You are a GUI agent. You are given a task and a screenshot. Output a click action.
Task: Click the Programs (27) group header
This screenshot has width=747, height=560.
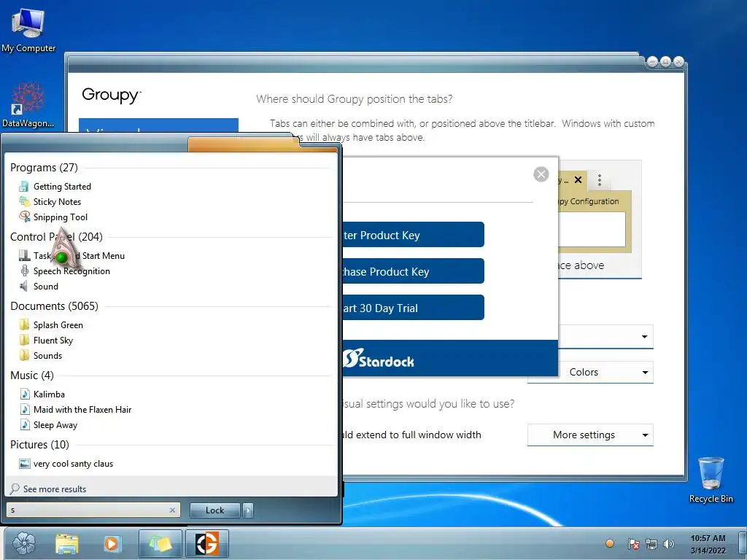(44, 168)
